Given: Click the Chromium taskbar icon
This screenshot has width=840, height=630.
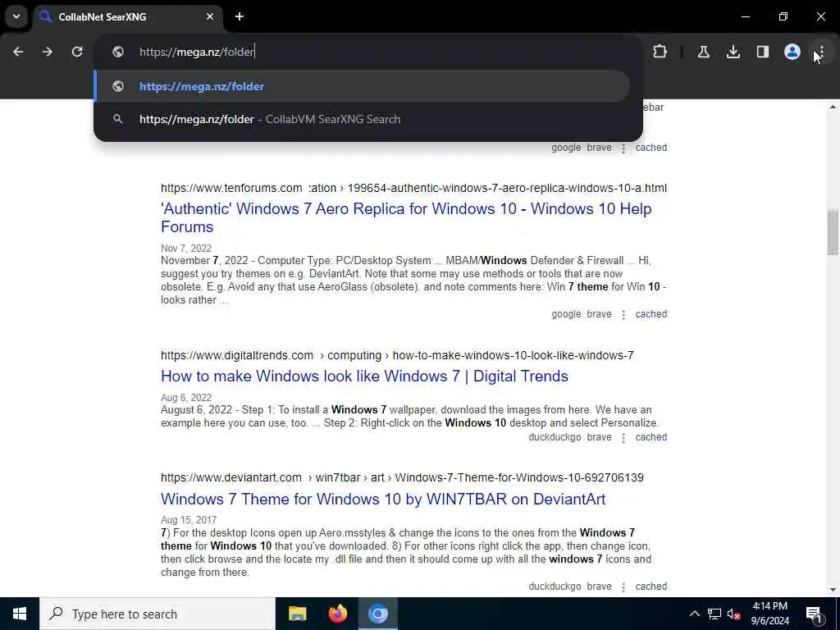Looking at the screenshot, I should pyautogui.click(x=377, y=614).
